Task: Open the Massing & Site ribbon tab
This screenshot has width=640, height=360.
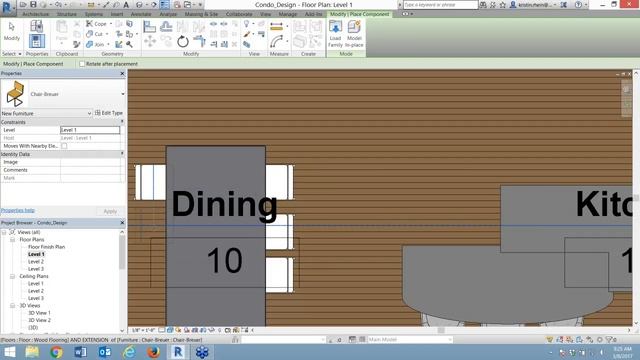Action: [201, 14]
